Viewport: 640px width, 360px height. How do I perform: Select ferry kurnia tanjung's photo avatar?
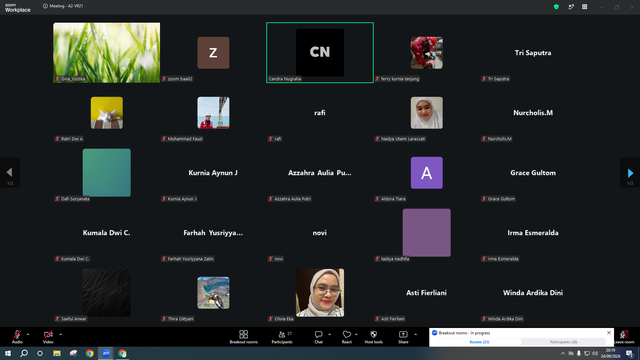click(x=427, y=53)
